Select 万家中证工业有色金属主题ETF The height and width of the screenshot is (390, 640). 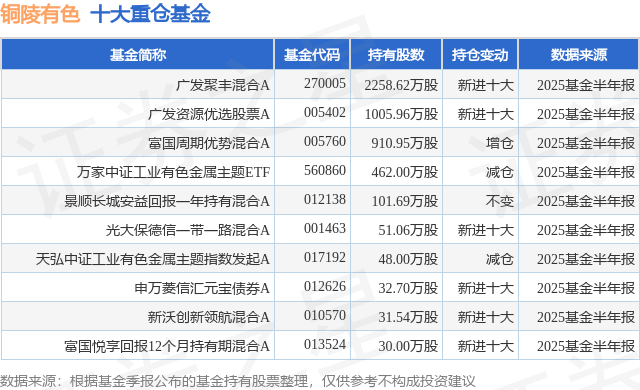[173, 172]
